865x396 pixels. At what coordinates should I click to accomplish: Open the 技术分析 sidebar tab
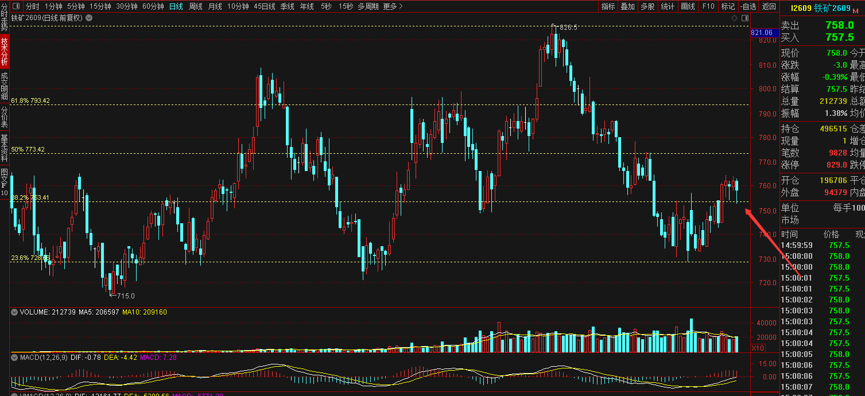click(4, 51)
